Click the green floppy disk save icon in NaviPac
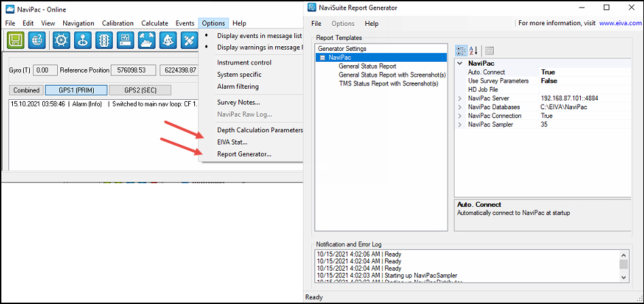Image resolution: width=644 pixels, height=304 pixels. click(x=16, y=40)
